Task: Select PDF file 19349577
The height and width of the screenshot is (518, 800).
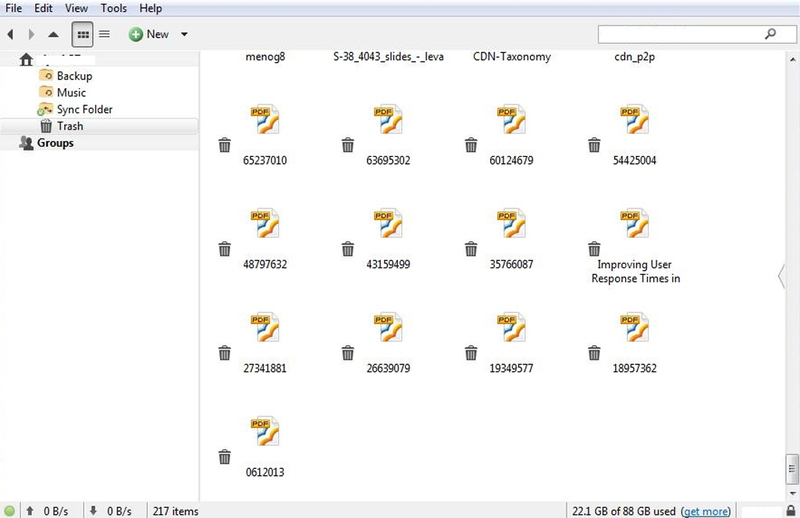Action: [511, 343]
